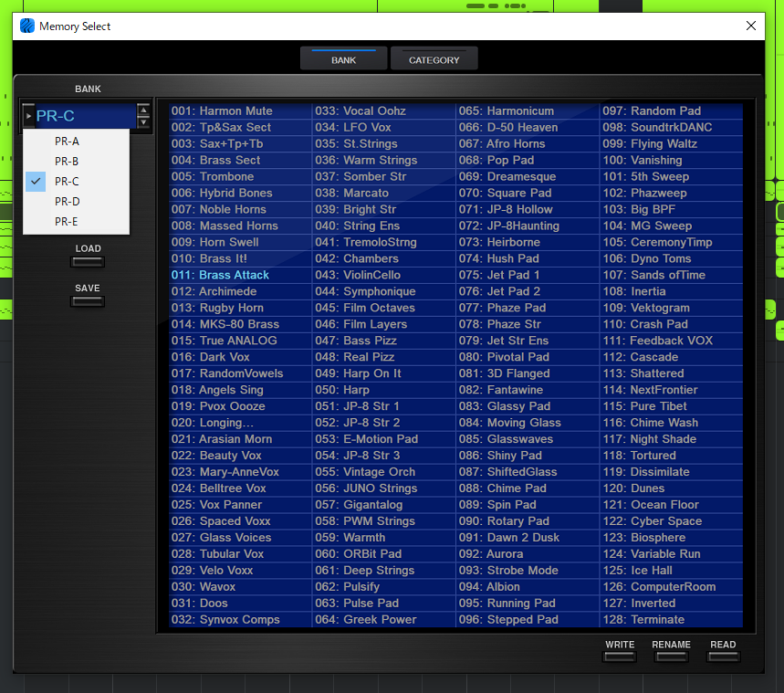Image resolution: width=784 pixels, height=693 pixels.
Task: Select patch 056: JUNO Strings
Action: pyautogui.click(x=384, y=488)
